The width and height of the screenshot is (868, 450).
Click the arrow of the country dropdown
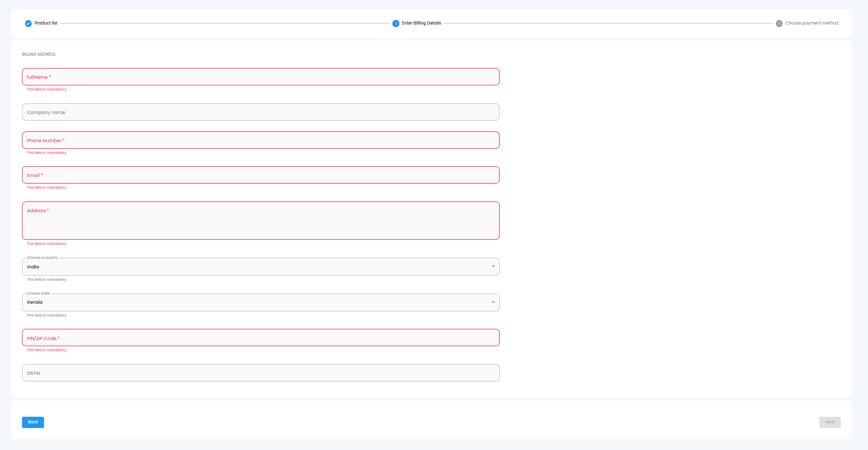(493, 266)
